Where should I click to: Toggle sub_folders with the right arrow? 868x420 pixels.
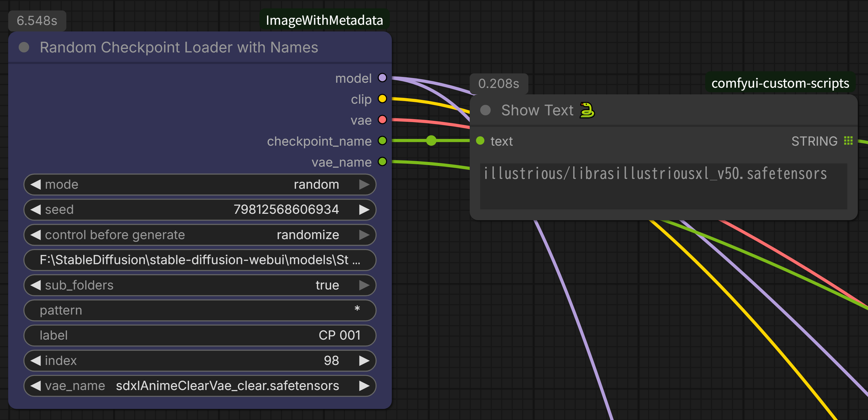[x=364, y=285]
